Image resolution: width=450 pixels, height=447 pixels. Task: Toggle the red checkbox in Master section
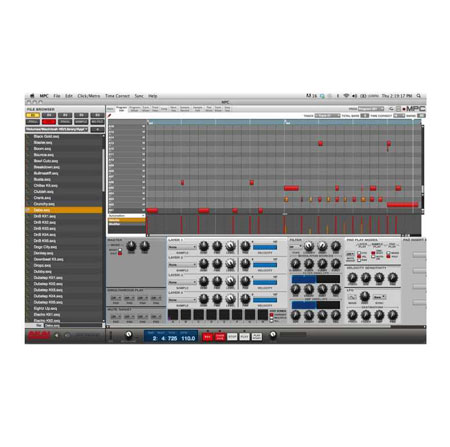(120, 253)
